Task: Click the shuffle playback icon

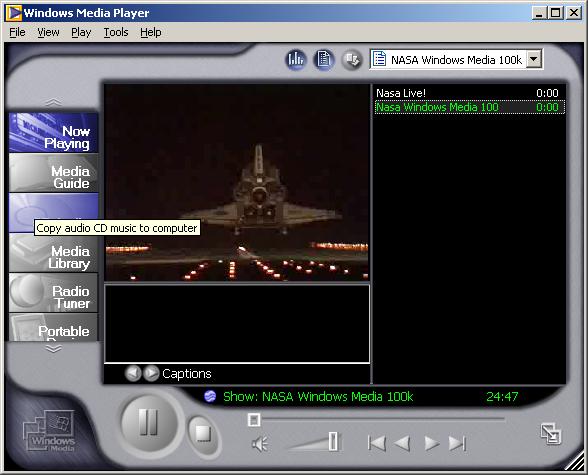Action: point(352,59)
